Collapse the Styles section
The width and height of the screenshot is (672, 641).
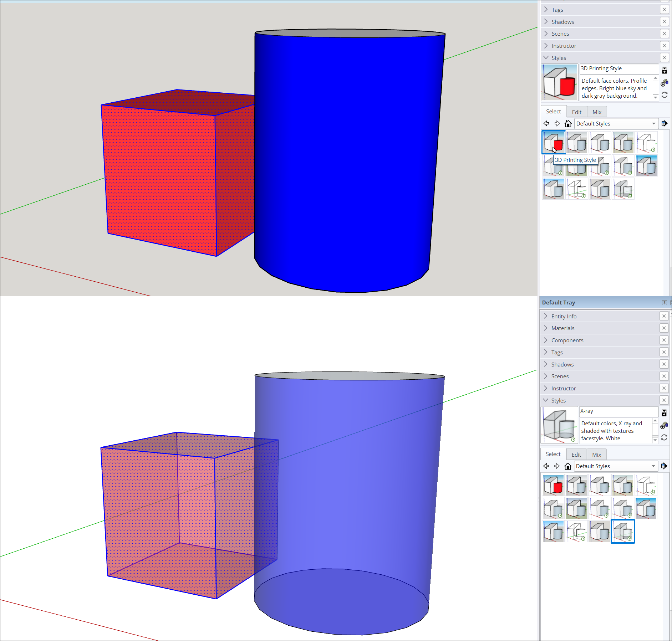(x=546, y=57)
